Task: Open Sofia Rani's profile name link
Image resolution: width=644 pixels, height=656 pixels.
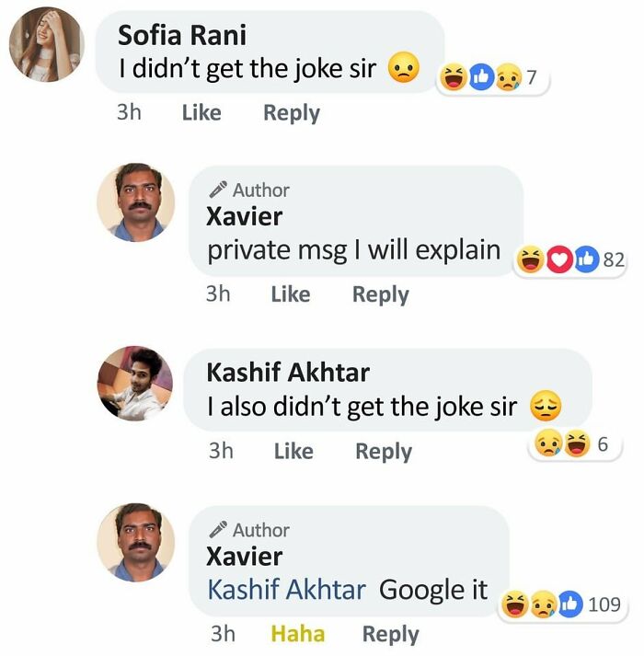Action: pyautogui.click(x=182, y=36)
